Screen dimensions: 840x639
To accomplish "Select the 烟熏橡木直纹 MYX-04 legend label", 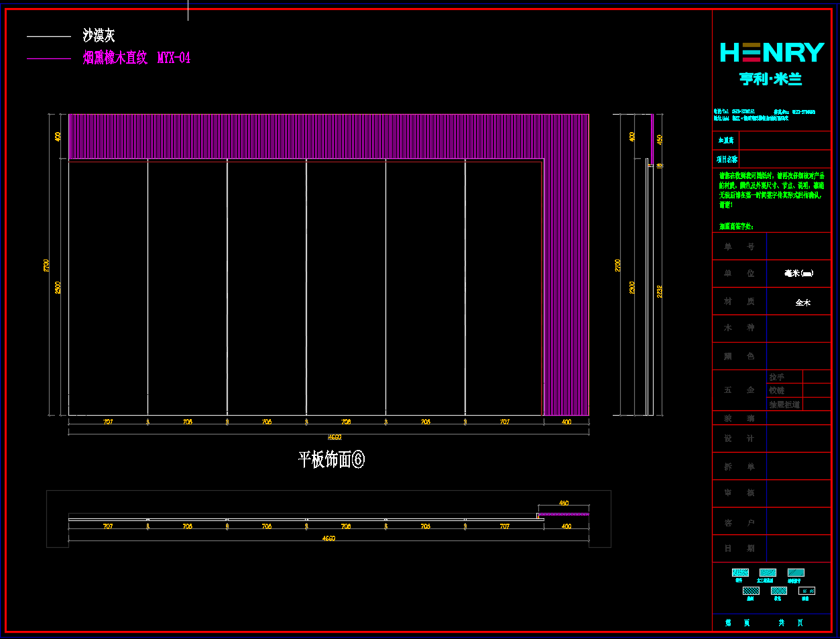I will [137, 58].
